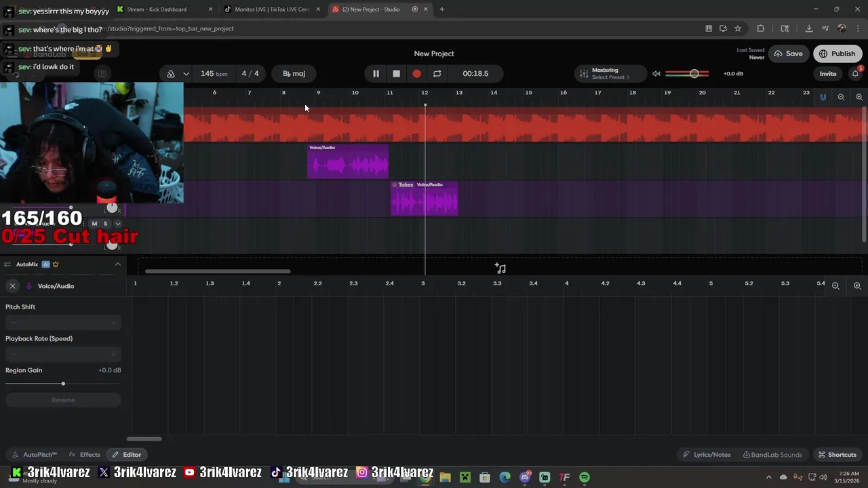This screenshot has width=868, height=488.
Task: Zoom out timeline with magnifier minus
Action: tap(841, 97)
